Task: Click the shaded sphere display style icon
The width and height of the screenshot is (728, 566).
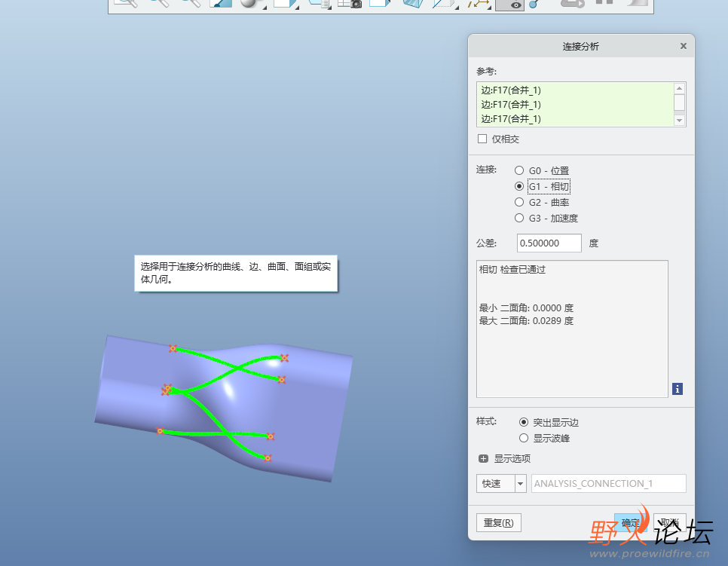Action: click(249, 4)
